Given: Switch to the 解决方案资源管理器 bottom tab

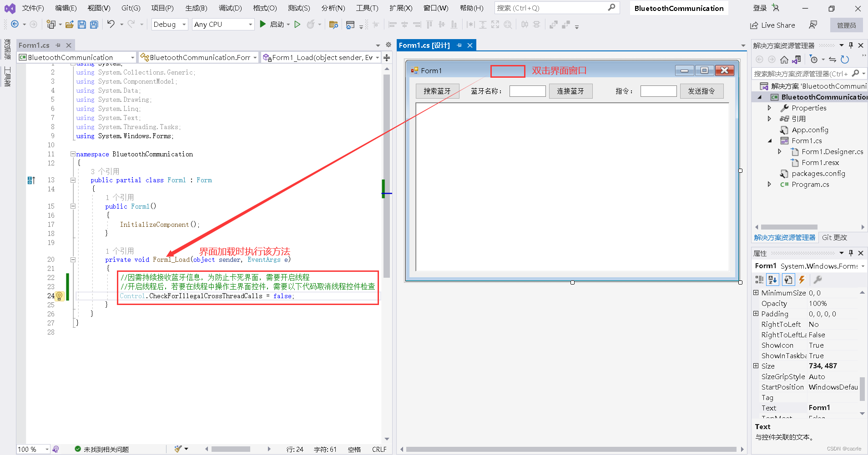Looking at the screenshot, I should tap(785, 237).
